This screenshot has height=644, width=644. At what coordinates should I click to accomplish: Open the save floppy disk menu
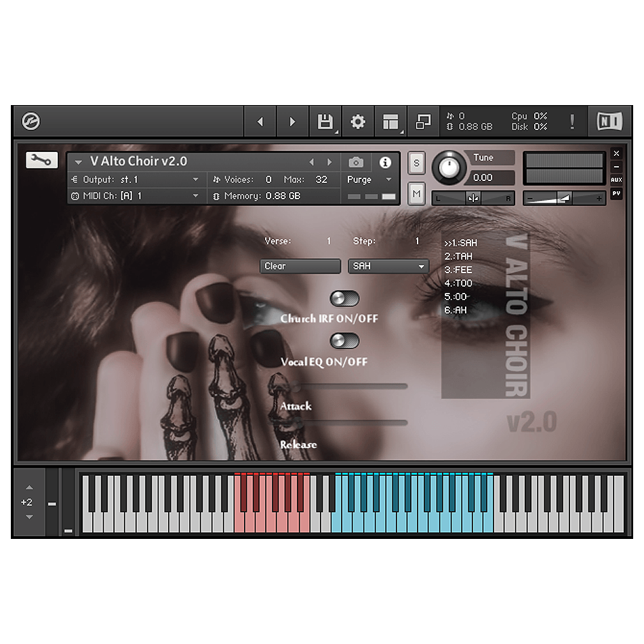[x=325, y=121]
